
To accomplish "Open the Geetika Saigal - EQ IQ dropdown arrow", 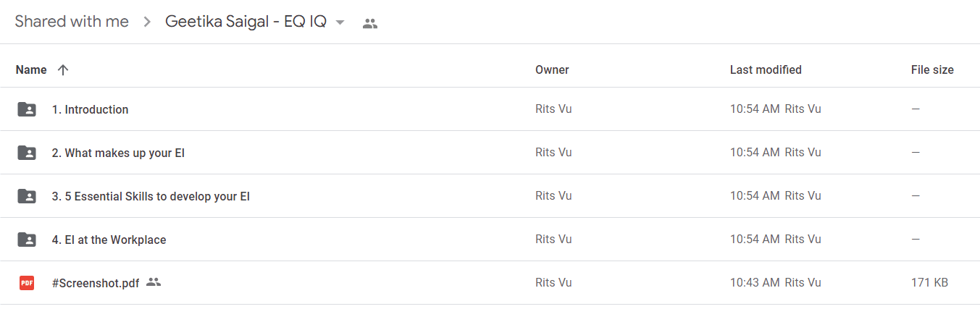I will tap(340, 22).
